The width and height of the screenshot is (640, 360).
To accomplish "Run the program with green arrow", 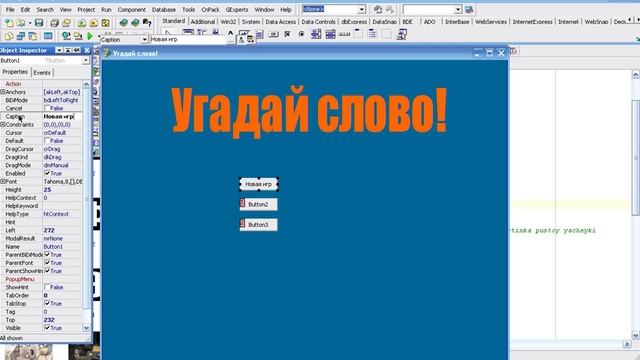I will point(89,36).
